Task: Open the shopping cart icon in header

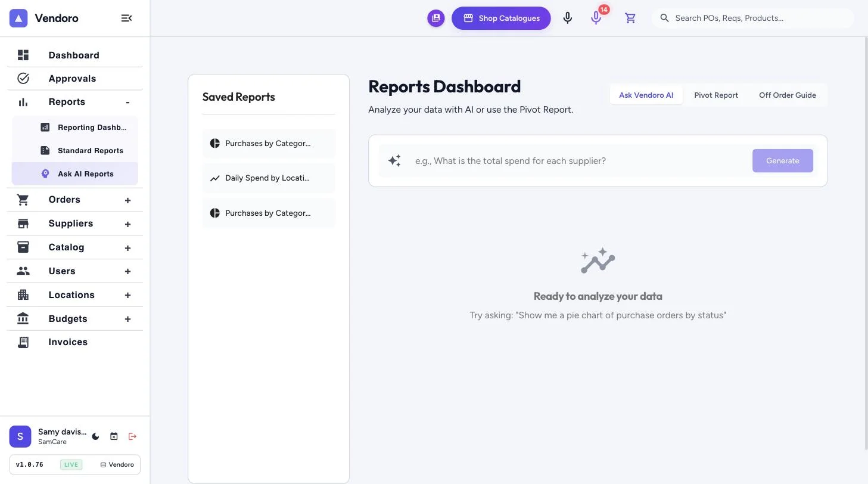Action: coord(630,18)
